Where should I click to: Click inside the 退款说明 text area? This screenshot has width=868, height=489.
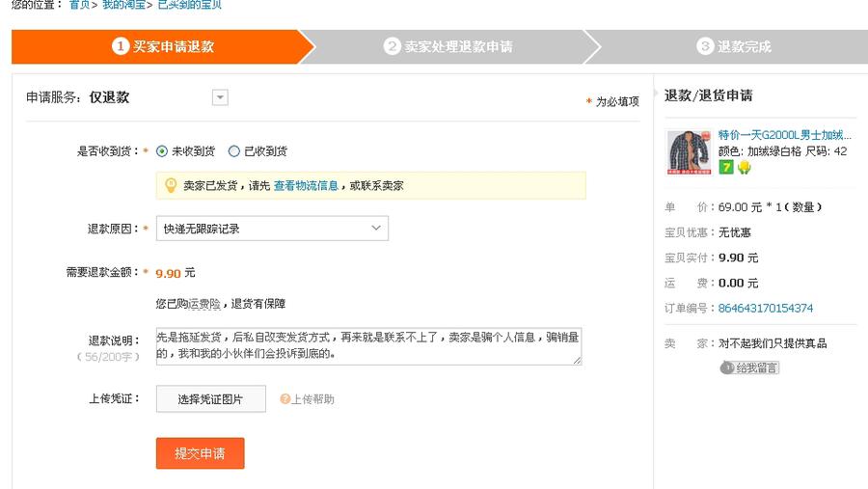click(x=368, y=346)
